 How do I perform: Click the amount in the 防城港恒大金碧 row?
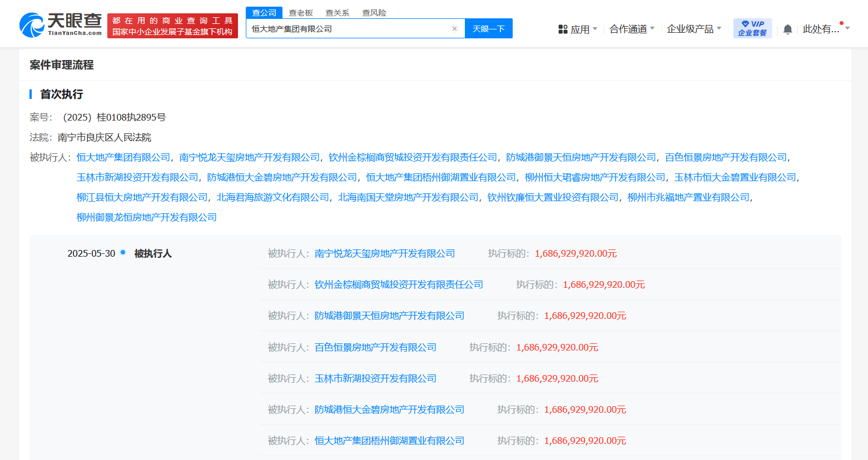[x=585, y=409]
